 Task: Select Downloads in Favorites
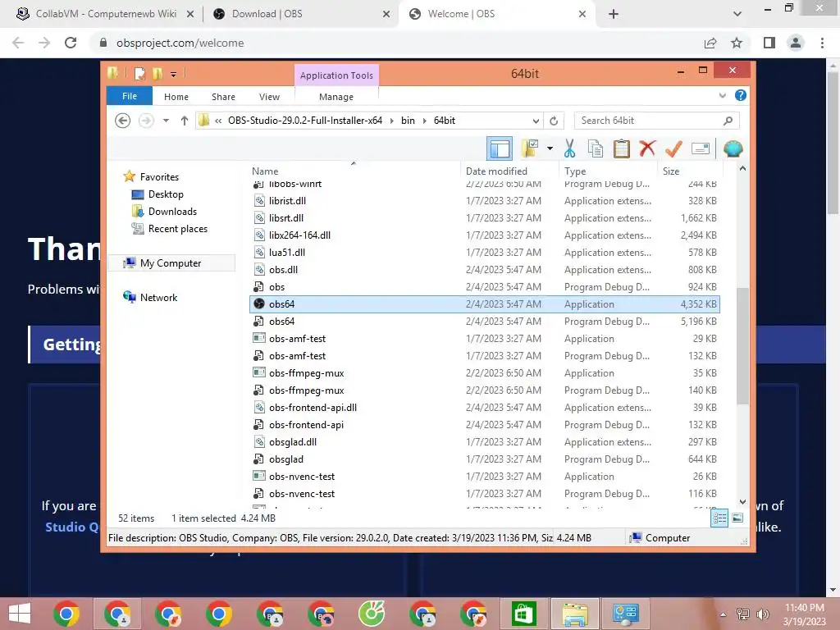pos(172,211)
